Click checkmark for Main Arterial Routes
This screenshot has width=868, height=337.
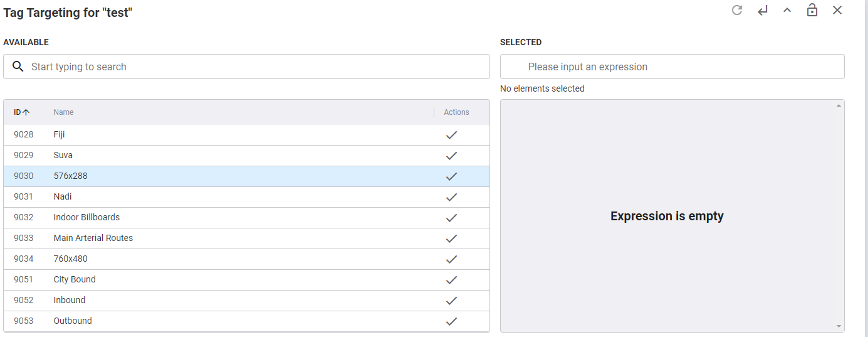point(451,238)
